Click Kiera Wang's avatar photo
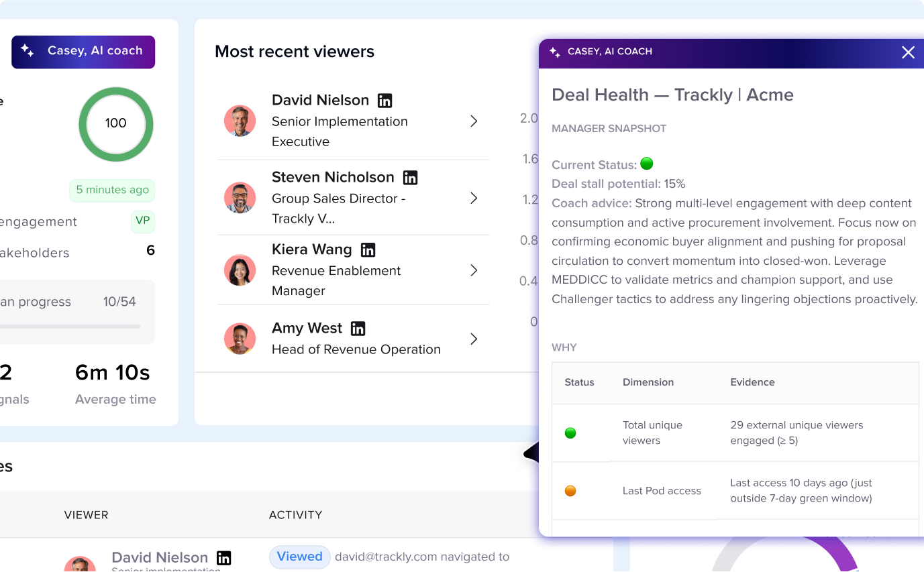Image resolution: width=924 pixels, height=572 pixels. [240, 270]
